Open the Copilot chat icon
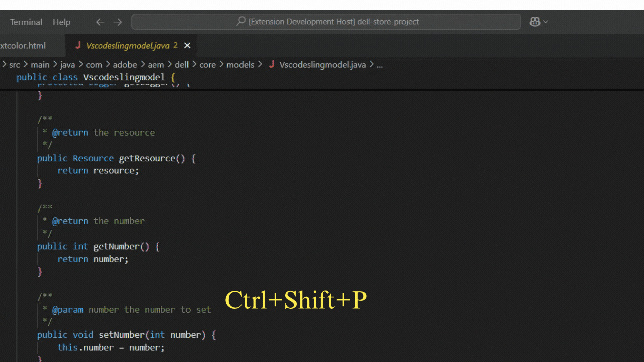 point(535,22)
